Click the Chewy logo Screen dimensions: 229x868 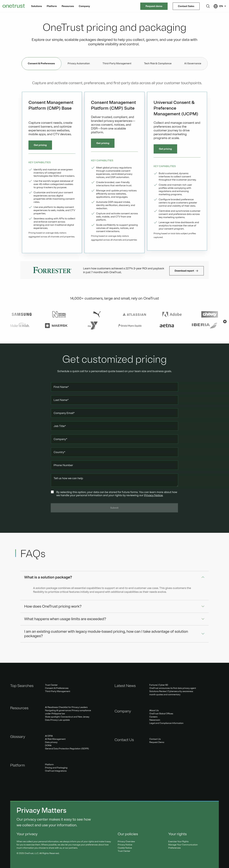point(209,314)
